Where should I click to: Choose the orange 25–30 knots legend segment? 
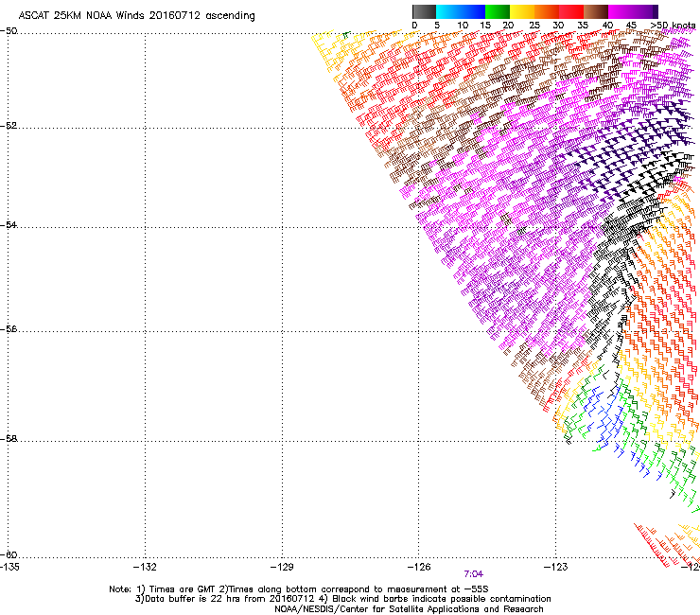(x=547, y=11)
